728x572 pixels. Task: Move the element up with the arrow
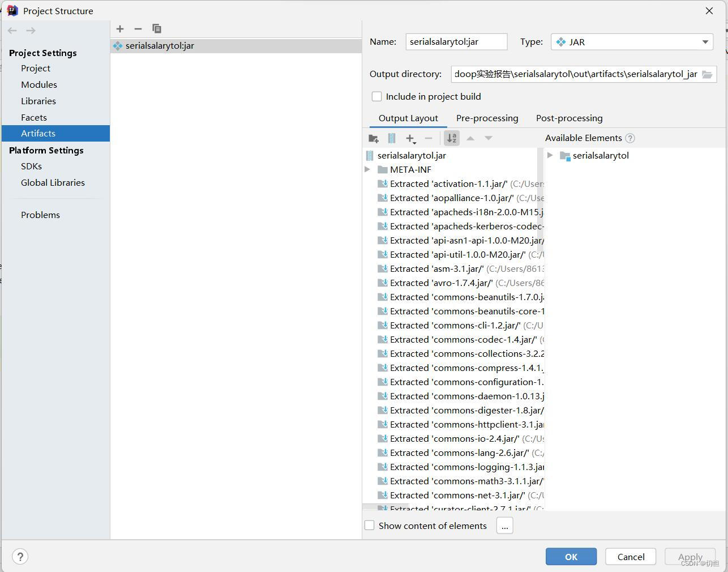(470, 138)
